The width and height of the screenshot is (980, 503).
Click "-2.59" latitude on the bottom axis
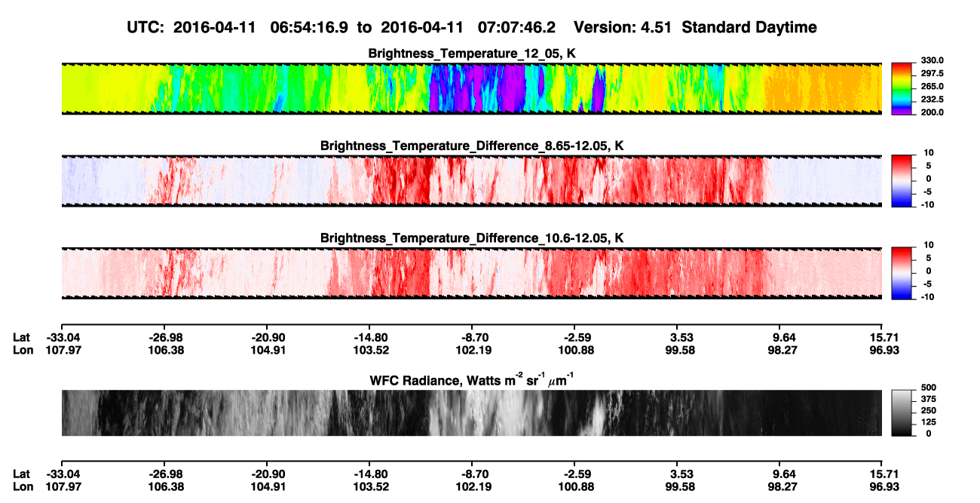(x=574, y=474)
